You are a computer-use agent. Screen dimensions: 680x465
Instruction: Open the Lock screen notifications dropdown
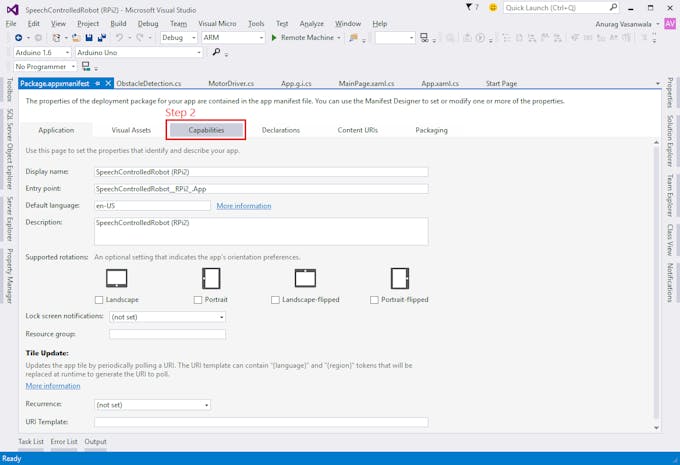point(167,317)
